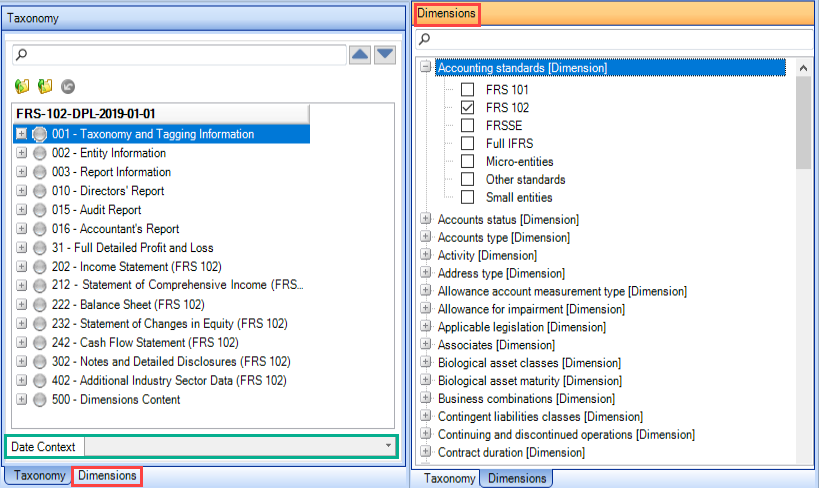
Task: Check the Other standards checkbox
Action: tap(467, 179)
